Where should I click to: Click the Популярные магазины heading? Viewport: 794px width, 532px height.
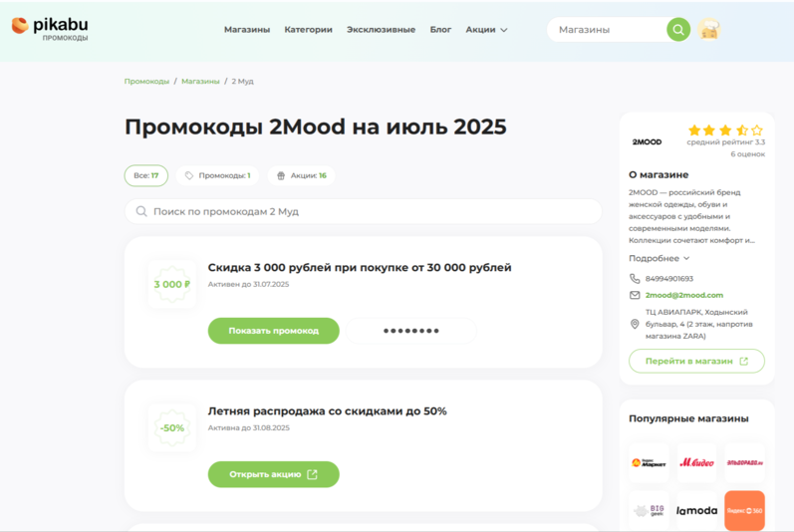pos(688,418)
